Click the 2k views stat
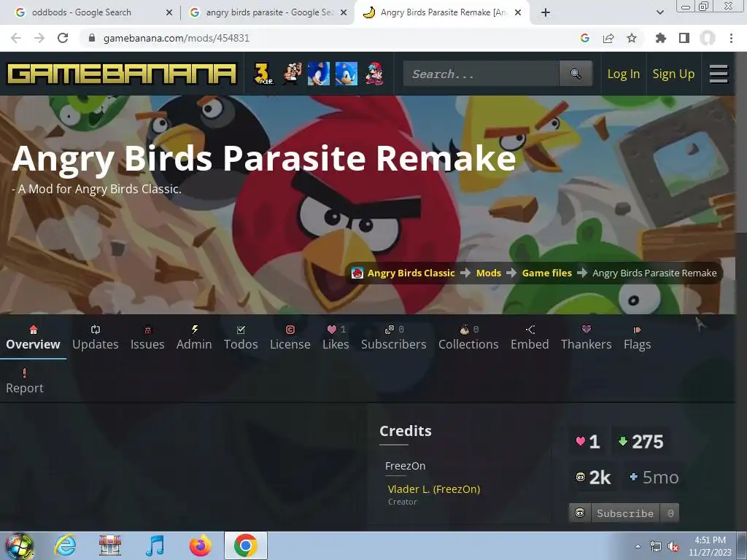 593,477
